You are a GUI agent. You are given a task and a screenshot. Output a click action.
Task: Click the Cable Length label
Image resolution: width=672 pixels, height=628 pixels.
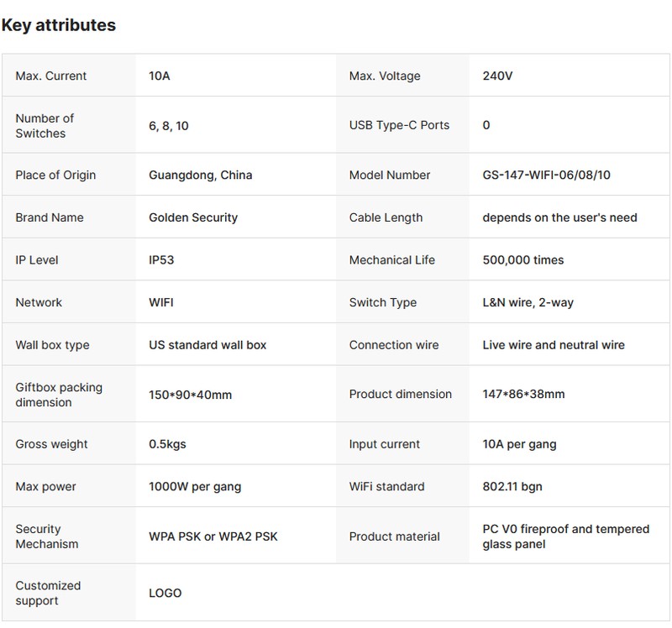click(386, 217)
